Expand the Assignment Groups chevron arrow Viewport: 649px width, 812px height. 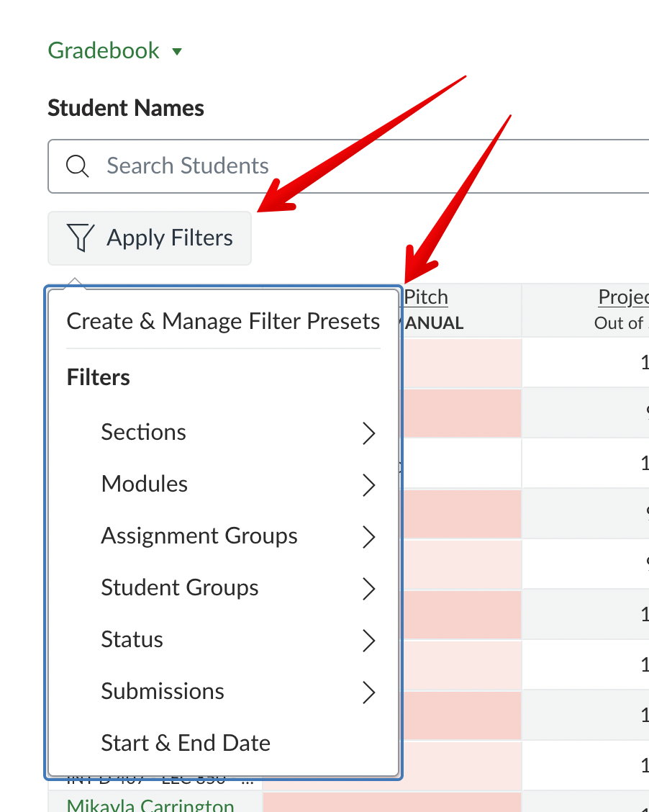368,537
